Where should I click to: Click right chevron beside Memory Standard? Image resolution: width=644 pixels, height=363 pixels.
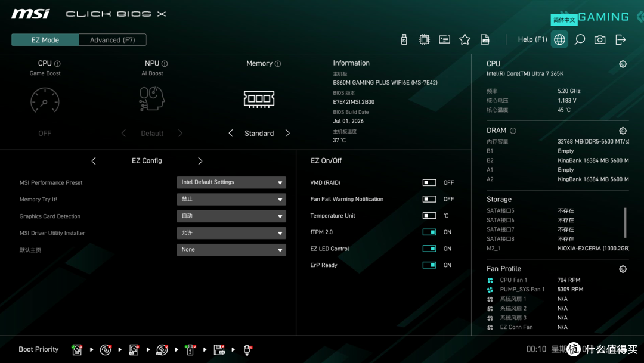click(x=287, y=133)
